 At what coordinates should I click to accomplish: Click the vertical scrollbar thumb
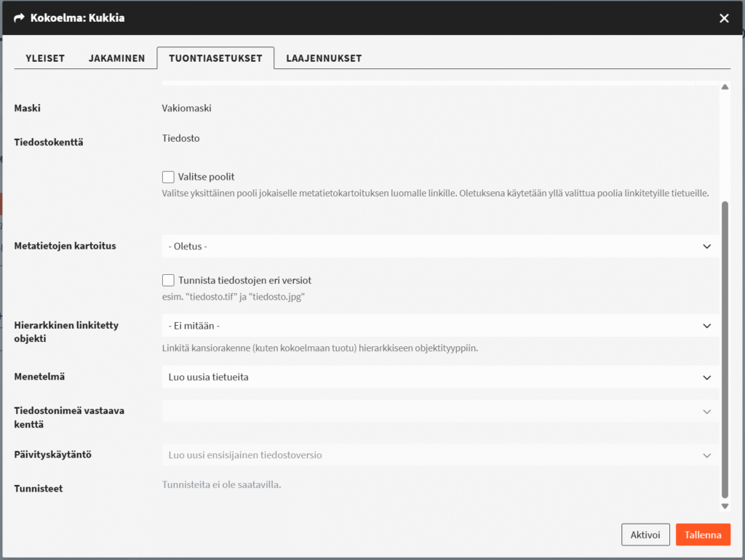click(725, 350)
